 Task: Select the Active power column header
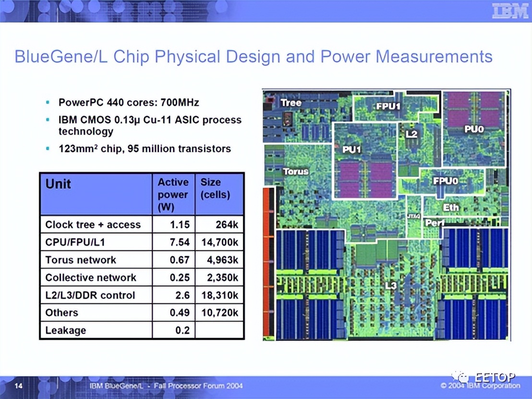(x=173, y=194)
